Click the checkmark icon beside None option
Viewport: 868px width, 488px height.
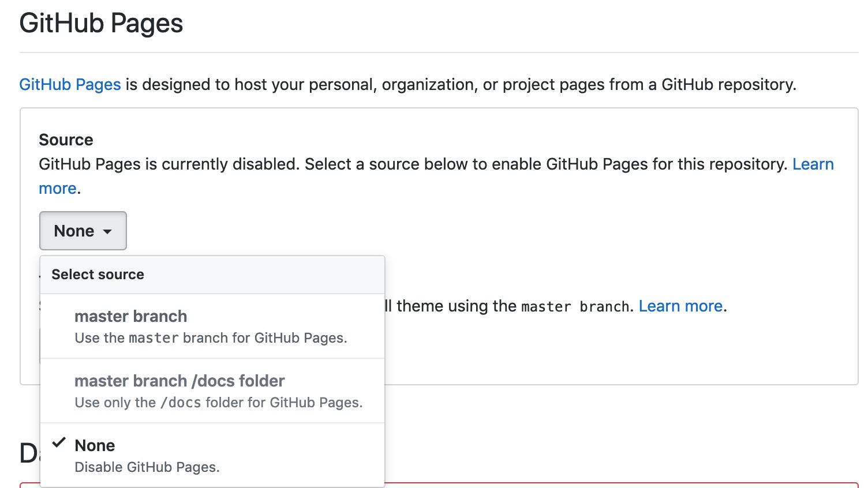click(59, 443)
